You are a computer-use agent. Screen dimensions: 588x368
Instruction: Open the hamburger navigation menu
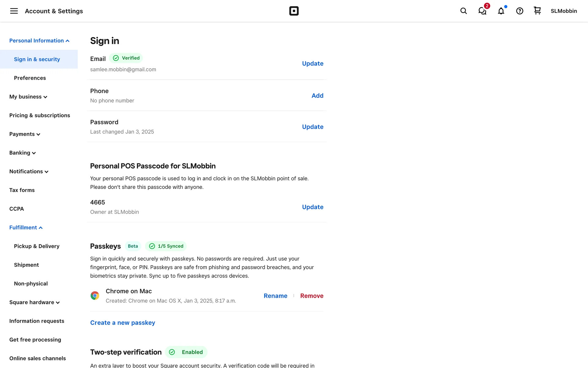(x=14, y=11)
